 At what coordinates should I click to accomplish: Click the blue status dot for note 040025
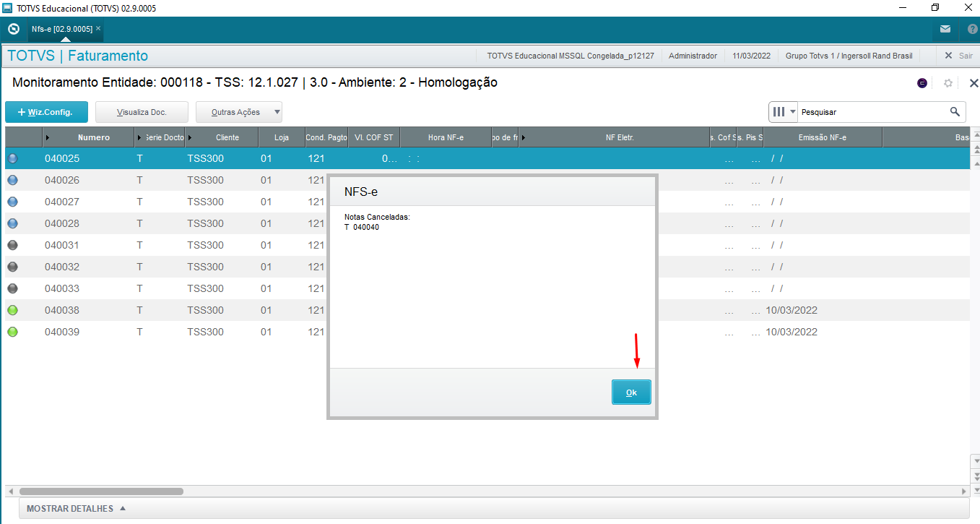[x=12, y=158]
